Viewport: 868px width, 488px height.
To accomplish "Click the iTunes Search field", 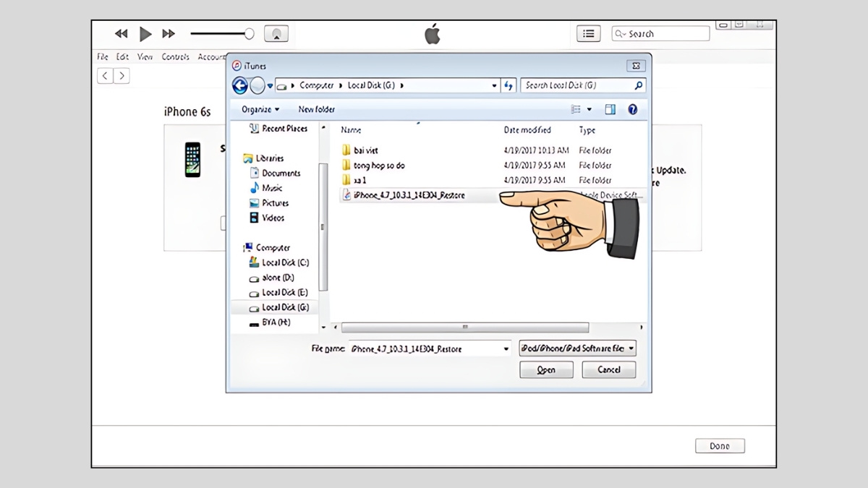I will click(x=660, y=33).
